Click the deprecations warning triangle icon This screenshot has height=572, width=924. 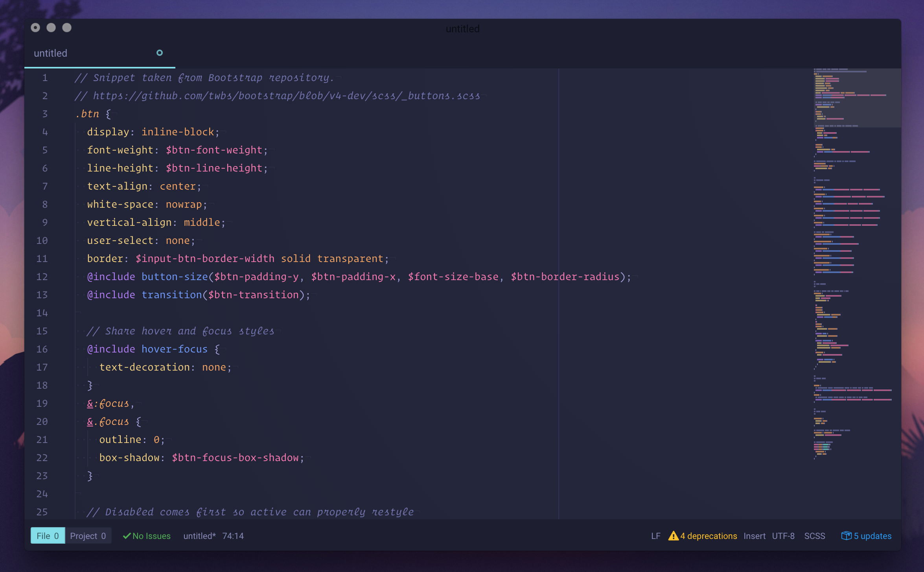coord(673,536)
